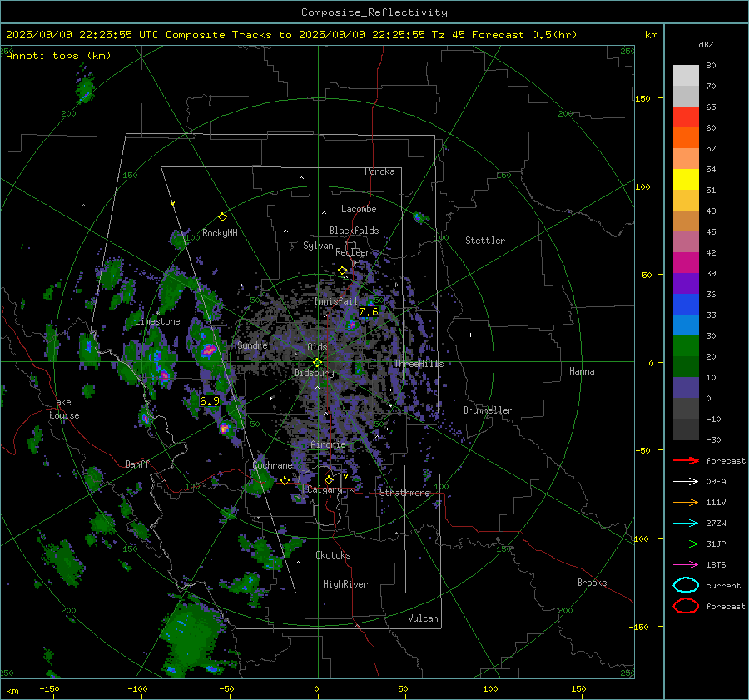Click the RockyMH label
The height and width of the screenshot is (700, 749).
coord(220,233)
